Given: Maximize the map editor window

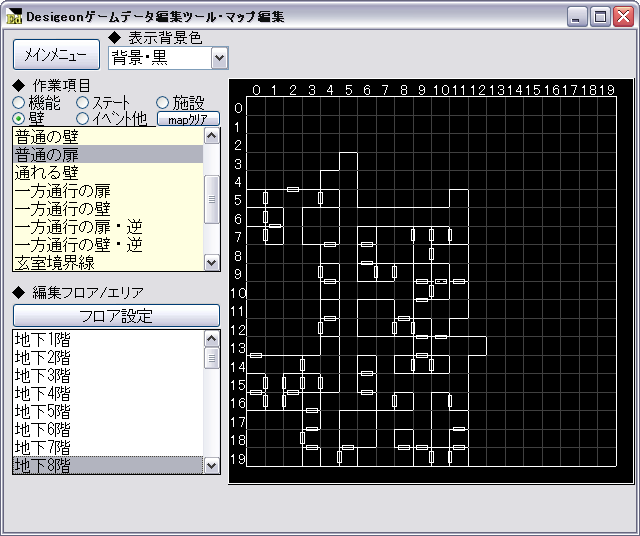Looking at the screenshot, I should [600, 17].
